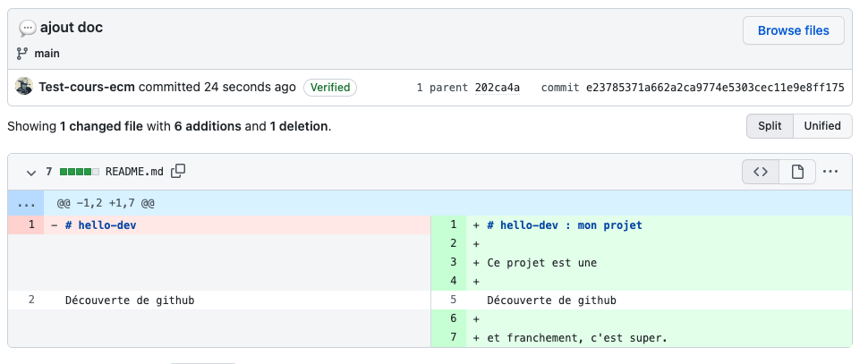Switch to source diff view icon
The image size is (868, 364).
pyautogui.click(x=760, y=172)
